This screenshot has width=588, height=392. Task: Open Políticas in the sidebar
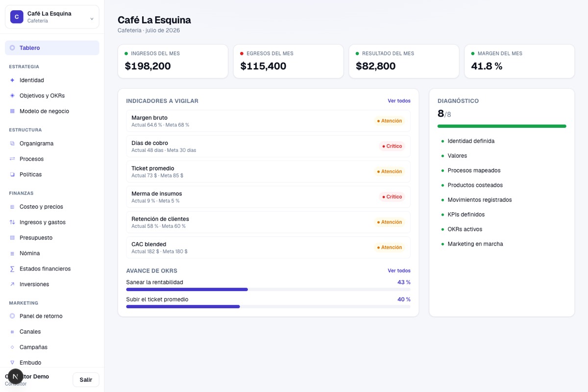point(52,174)
